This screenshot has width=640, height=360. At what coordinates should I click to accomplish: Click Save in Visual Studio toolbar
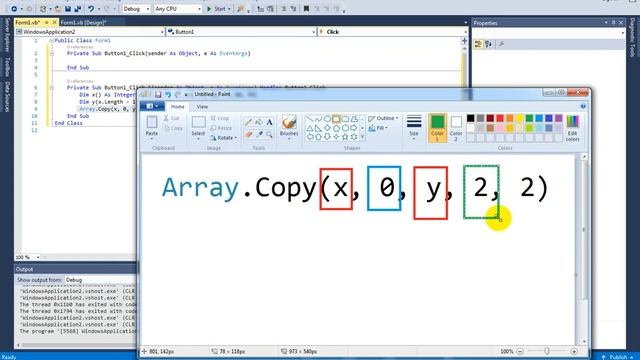[68, 9]
